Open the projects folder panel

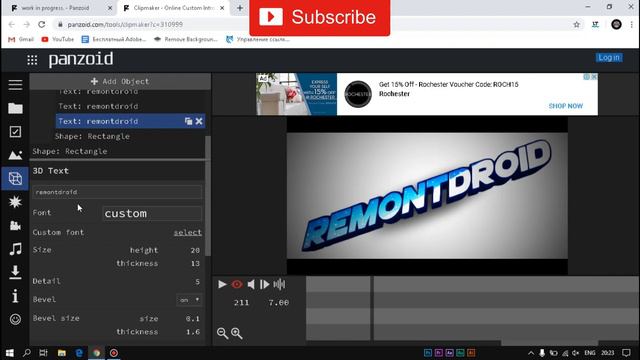click(15, 108)
